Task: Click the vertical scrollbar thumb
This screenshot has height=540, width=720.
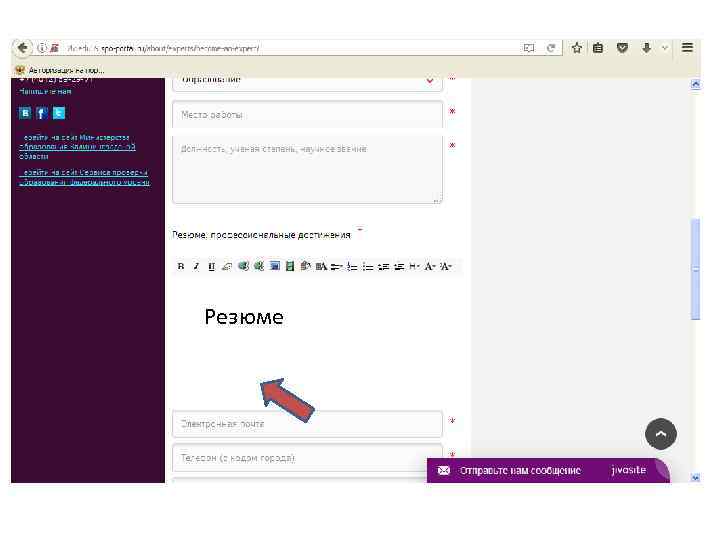Action: (696, 269)
